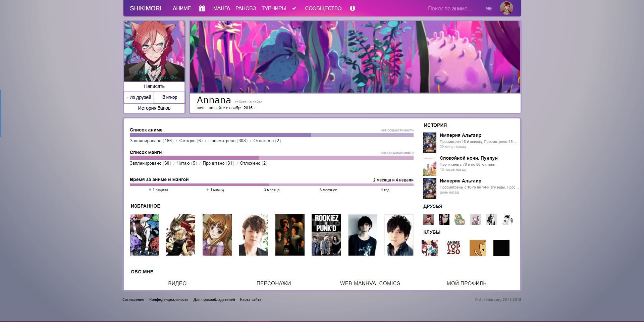Screen dimensions: 644x322
Task: Open the Просмотрено 308 anime list link
Action: point(228,141)
